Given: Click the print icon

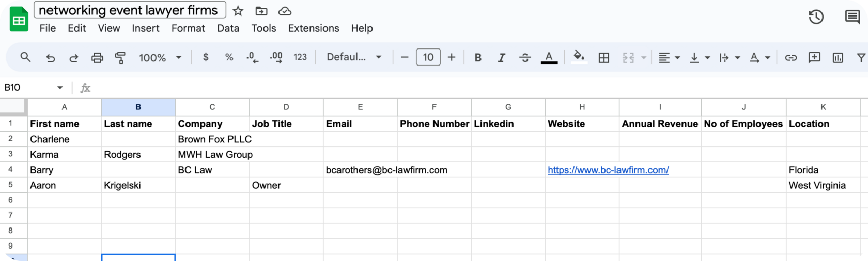Looking at the screenshot, I should [97, 58].
